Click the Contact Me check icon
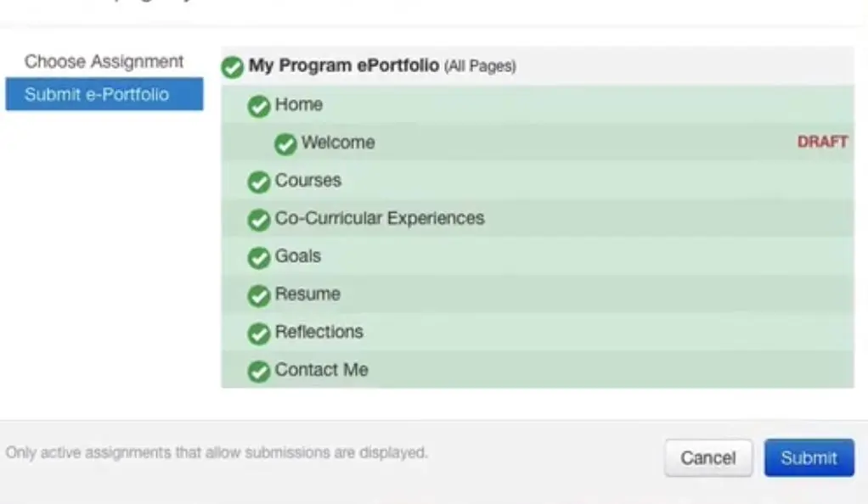The height and width of the screenshot is (504, 868). click(x=258, y=372)
